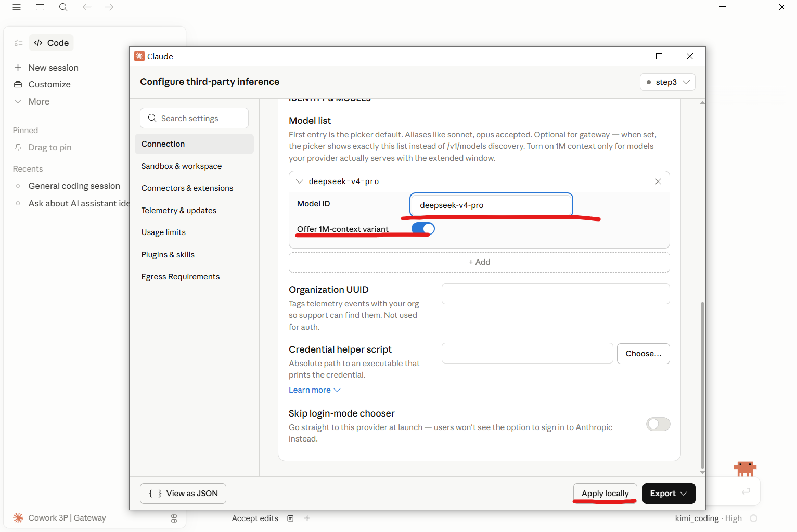Go forward with the right arrow icon
Screen dimensions: 797x532
109,7
